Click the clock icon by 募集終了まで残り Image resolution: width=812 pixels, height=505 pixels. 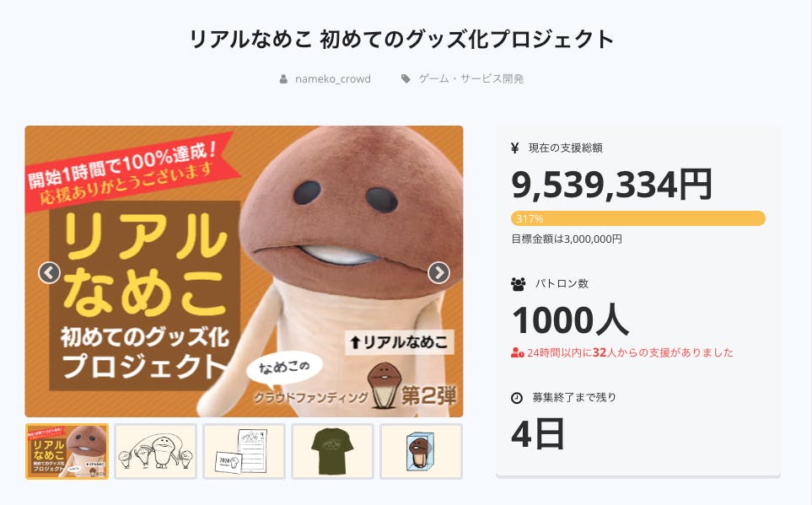pos(517,398)
